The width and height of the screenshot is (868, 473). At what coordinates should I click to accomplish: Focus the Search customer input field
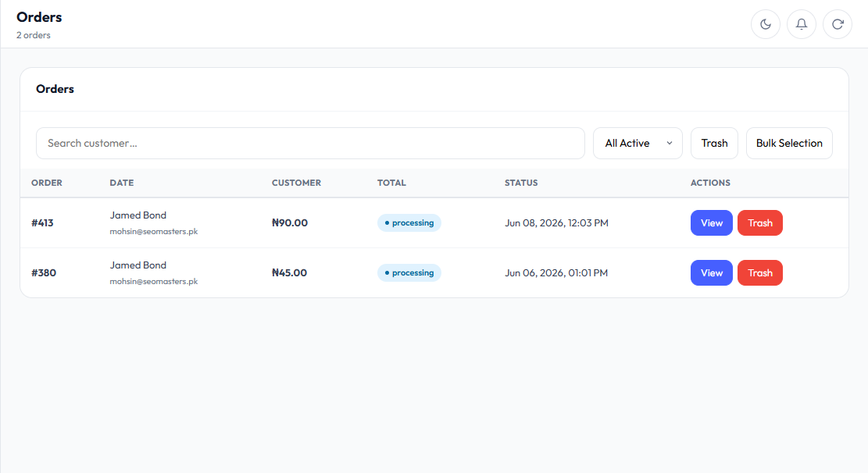(310, 144)
